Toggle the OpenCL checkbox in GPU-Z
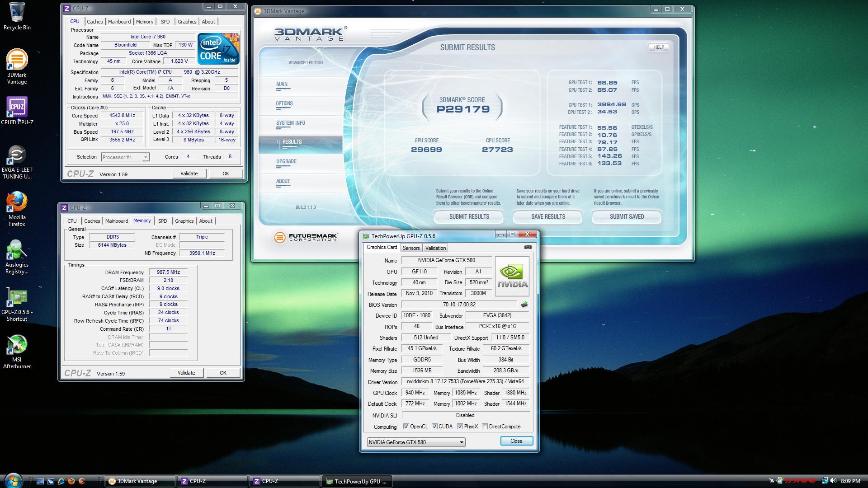 [x=406, y=427]
